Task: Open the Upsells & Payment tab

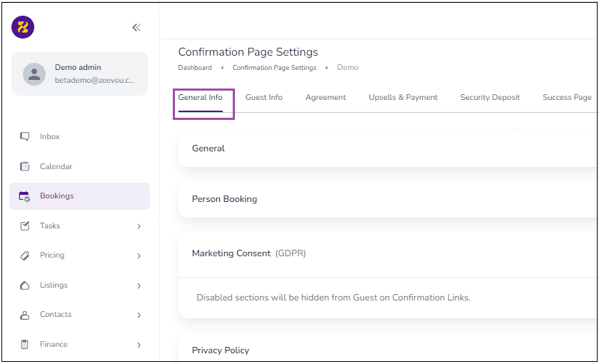Action: (x=403, y=97)
